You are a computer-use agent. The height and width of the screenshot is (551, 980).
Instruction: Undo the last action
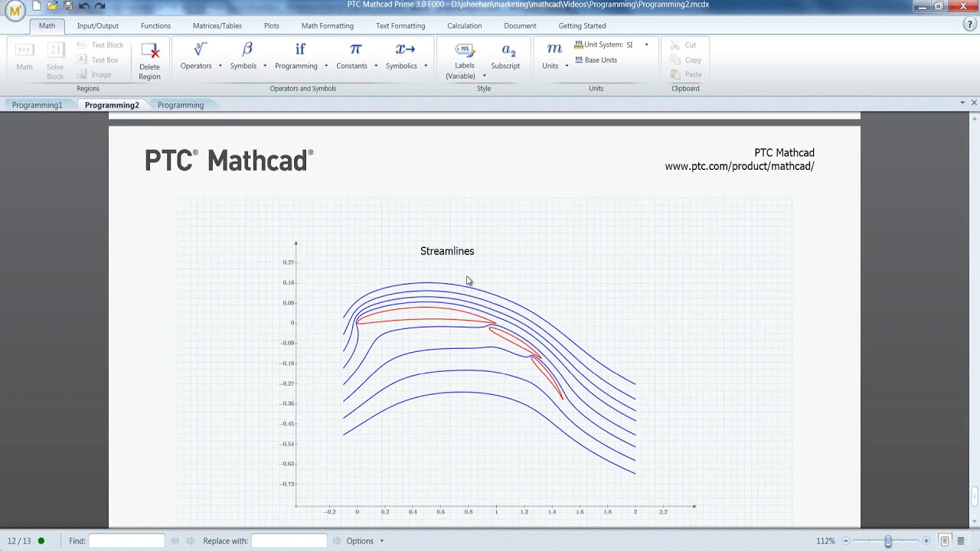tap(84, 6)
